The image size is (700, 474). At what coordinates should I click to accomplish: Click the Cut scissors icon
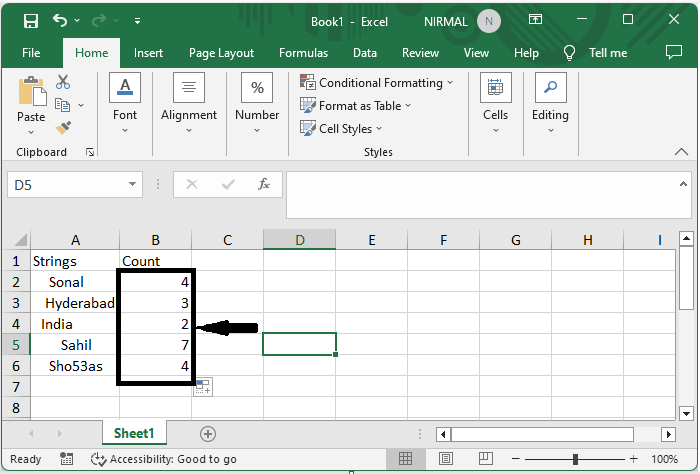[x=63, y=83]
